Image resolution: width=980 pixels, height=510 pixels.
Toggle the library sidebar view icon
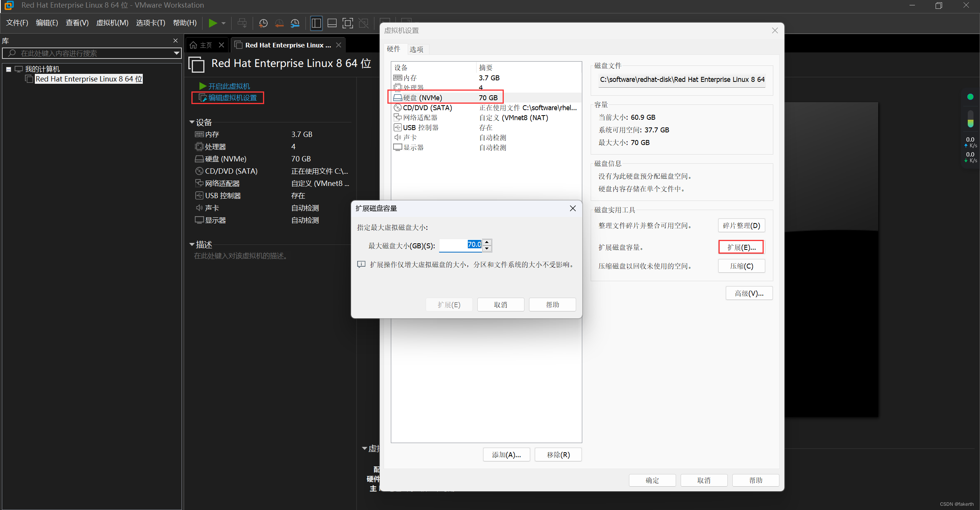coord(316,23)
